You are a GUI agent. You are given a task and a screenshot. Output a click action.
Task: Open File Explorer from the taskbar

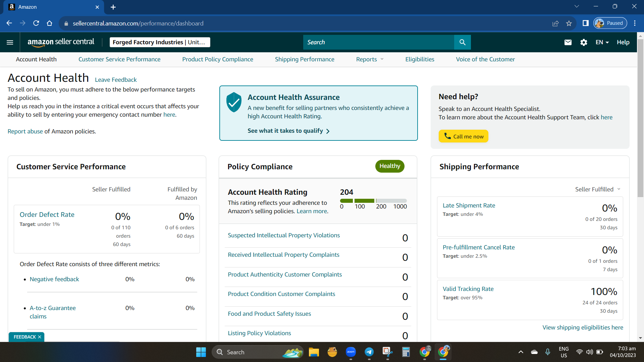[x=314, y=352]
